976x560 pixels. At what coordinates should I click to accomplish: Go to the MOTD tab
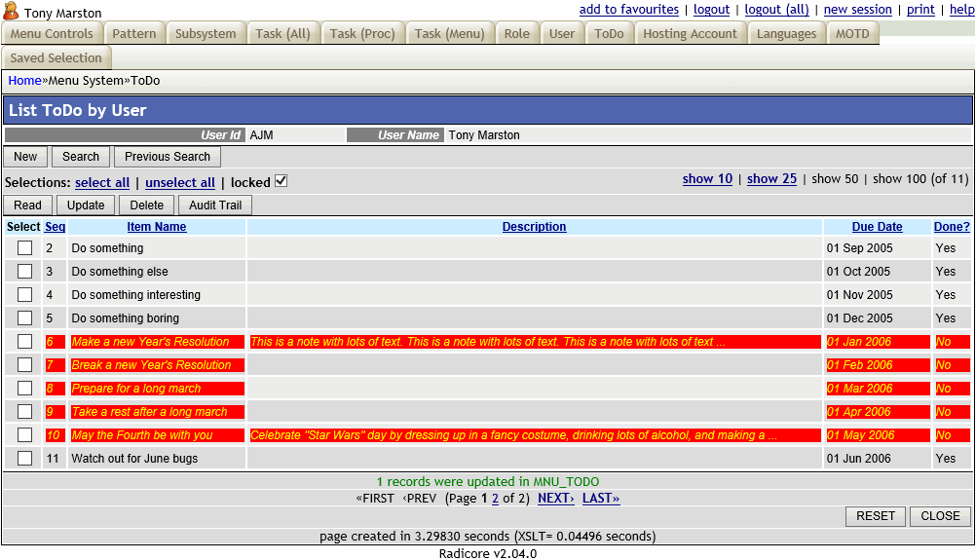[x=852, y=33]
